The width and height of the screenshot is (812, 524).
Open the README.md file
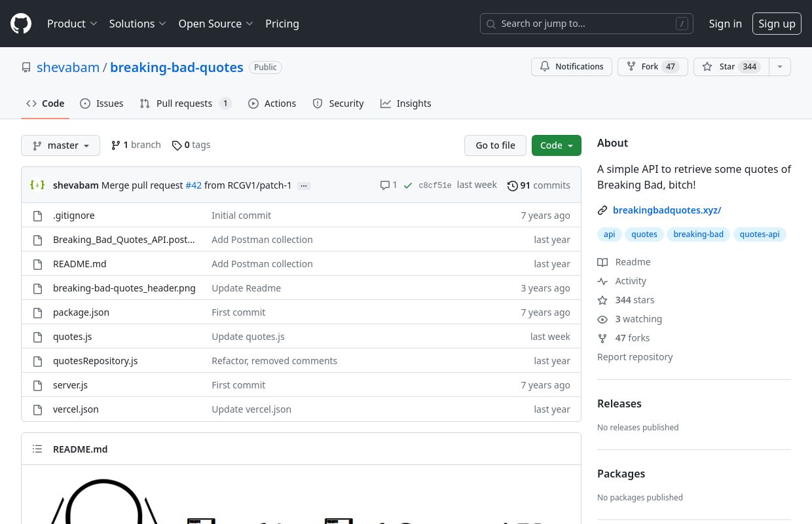point(79,264)
